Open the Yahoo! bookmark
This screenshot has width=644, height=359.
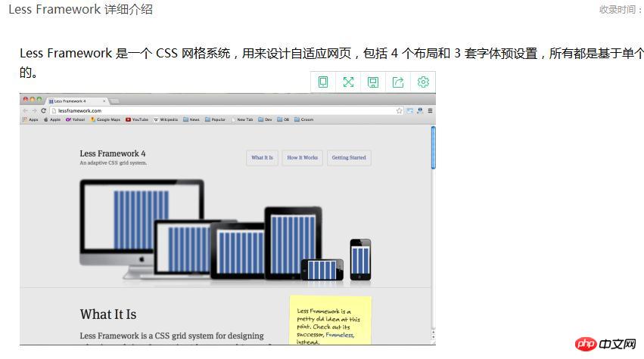75,120
